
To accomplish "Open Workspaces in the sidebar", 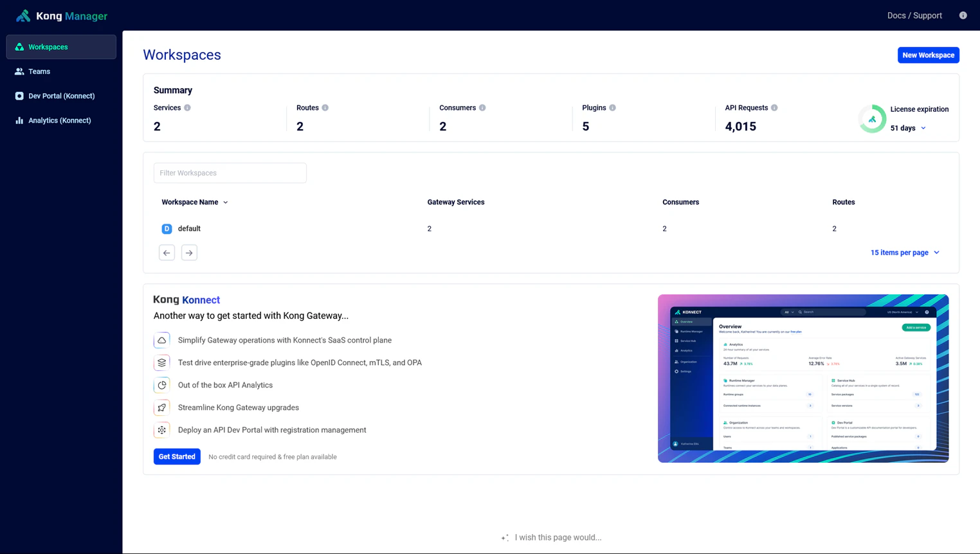I will pyautogui.click(x=61, y=47).
